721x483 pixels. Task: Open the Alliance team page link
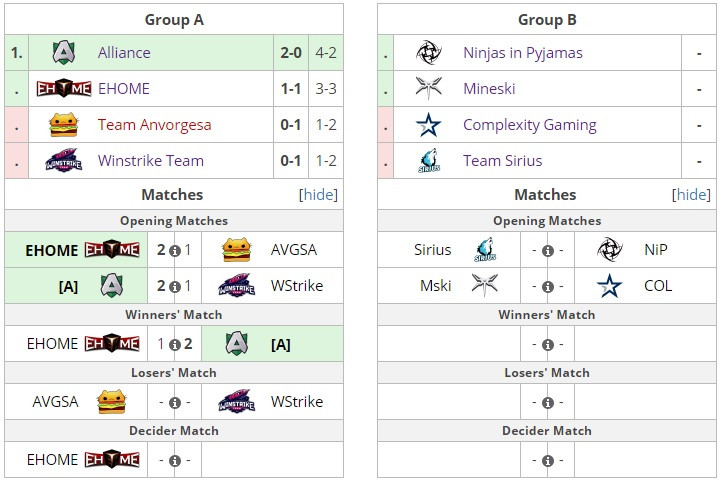[x=124, y=52]
